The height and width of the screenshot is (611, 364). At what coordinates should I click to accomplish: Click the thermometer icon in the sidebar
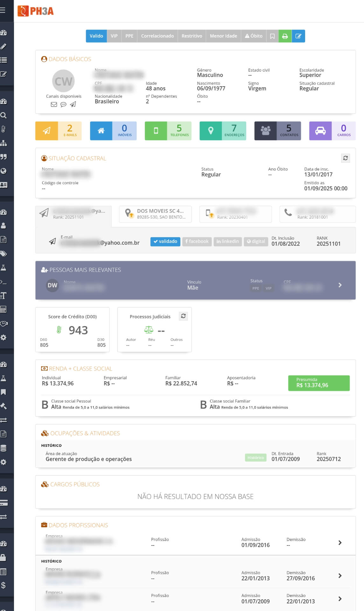point(3,129)
